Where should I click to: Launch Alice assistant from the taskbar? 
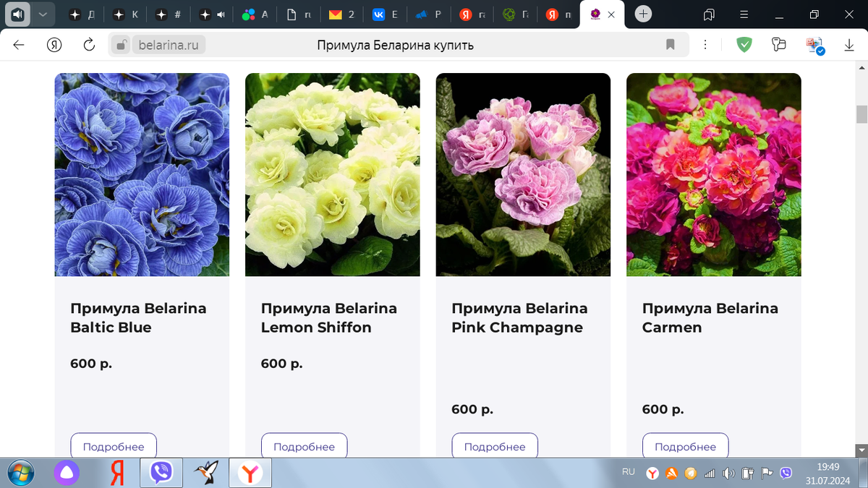coord(67,474)
